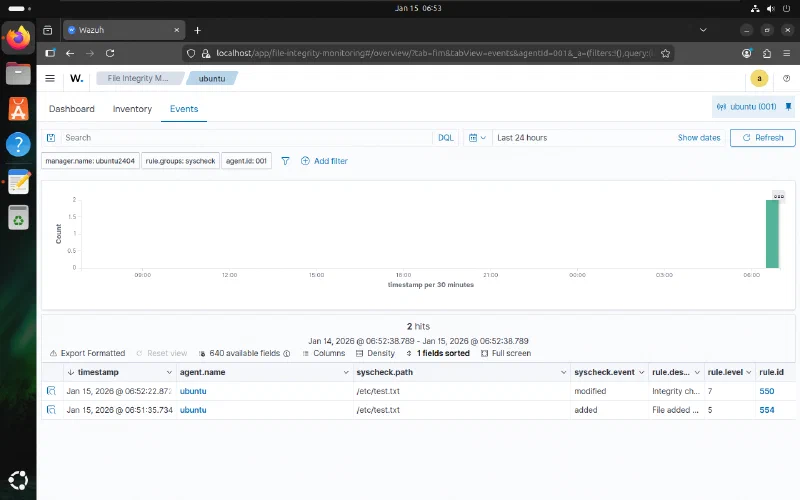Viewport: 800px width, 500px height.
Task: Reload the page in Firefox
Action: coord(110,53)
